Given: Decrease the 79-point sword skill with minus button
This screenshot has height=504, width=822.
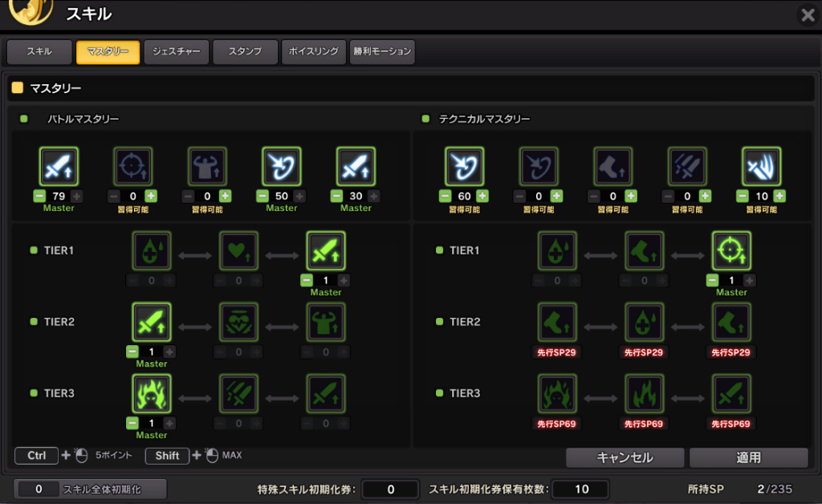Looking at the screenshot, I should point(39,196).
